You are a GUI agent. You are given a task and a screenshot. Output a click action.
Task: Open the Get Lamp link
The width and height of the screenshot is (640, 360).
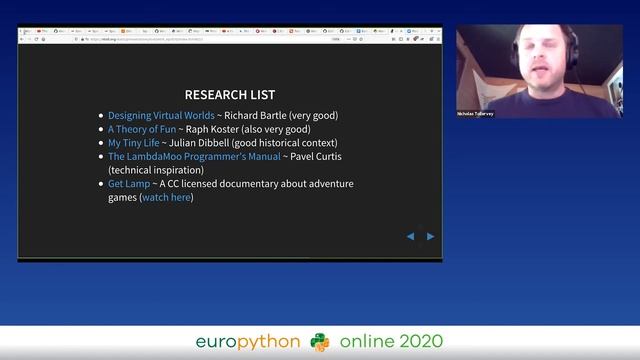[129, 184]
